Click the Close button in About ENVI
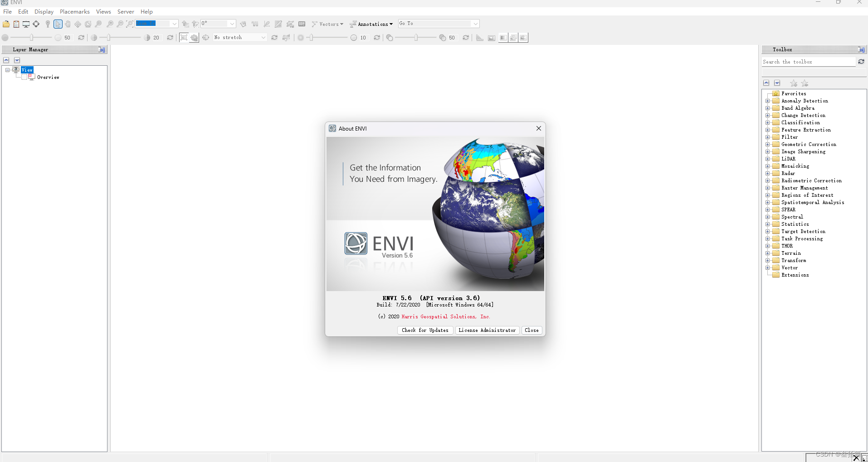 click(x=532, y=330)
